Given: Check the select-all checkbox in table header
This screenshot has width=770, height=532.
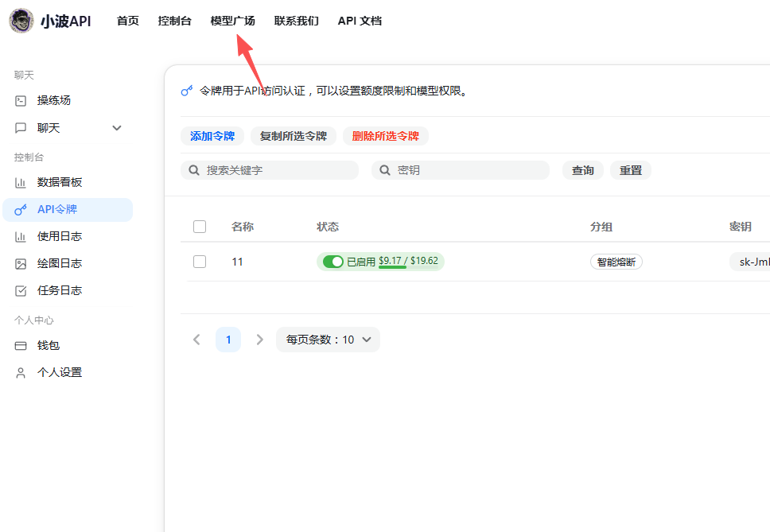Looking at the screenshot, I should [x=200, y=227].
